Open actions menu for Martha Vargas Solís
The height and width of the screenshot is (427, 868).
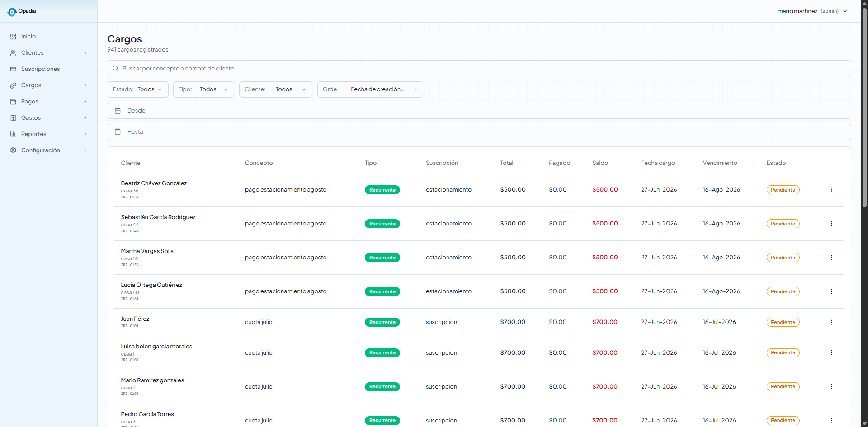831,258
